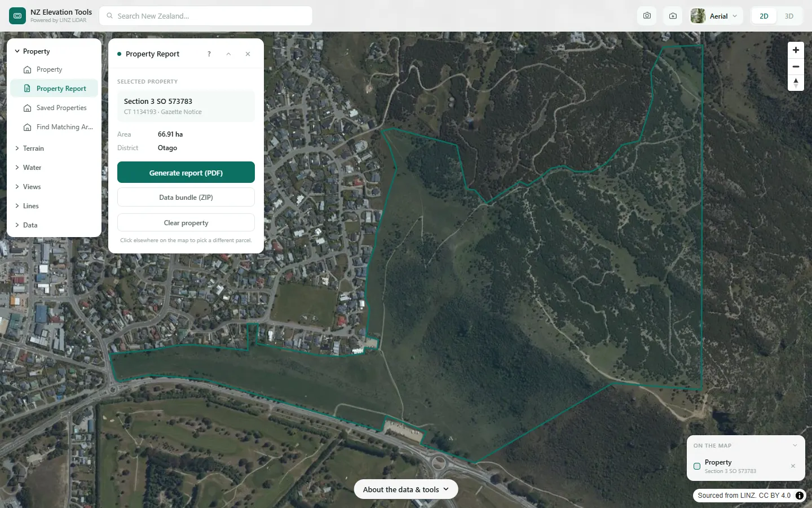
Task: Expand the Lines section
Action: click(x=54, y=206)
